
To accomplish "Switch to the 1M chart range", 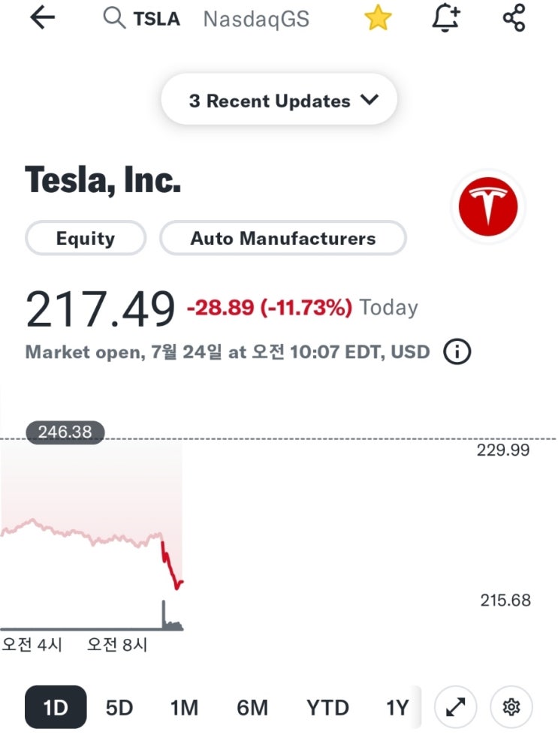I will (x=183, y=707).
